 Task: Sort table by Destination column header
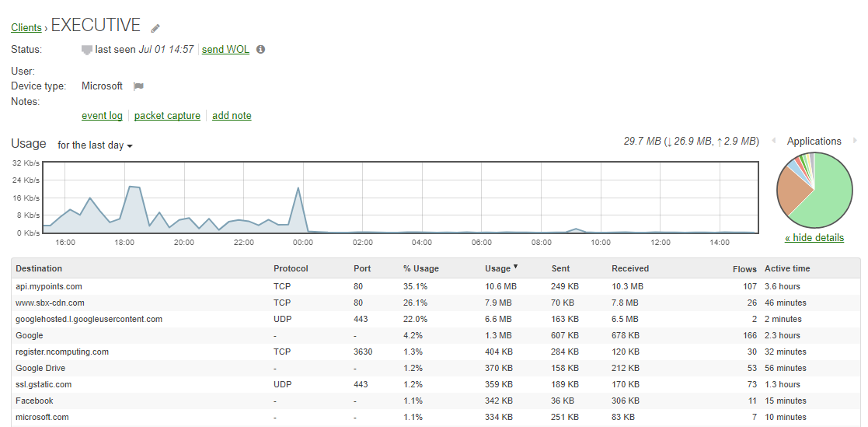39,268
